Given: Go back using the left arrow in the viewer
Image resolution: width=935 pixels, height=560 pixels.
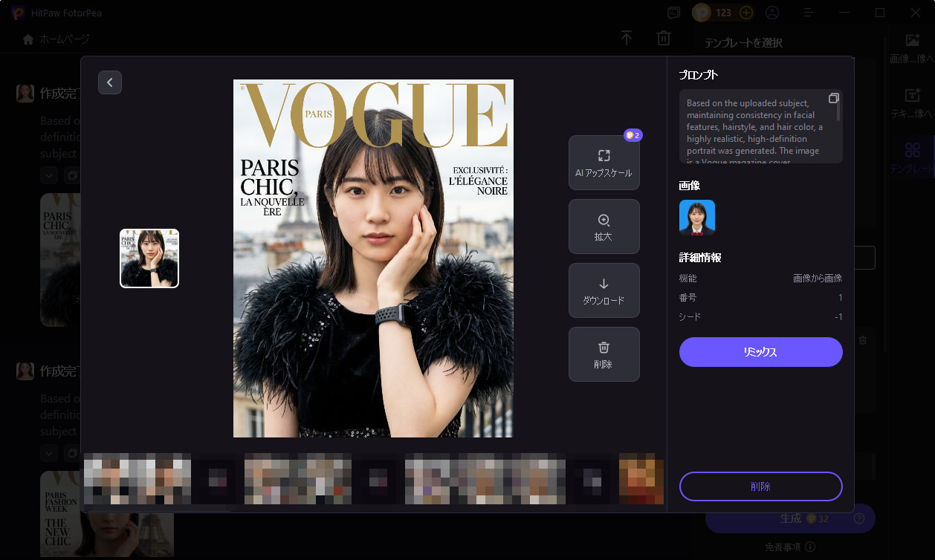Looking at the screenshot, I should [110, 82].
